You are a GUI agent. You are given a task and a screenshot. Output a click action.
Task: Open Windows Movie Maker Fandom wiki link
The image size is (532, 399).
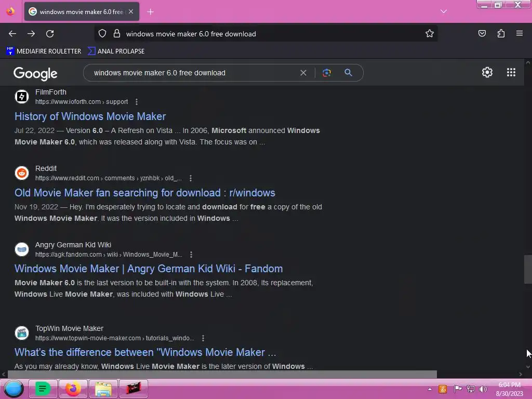149,269
